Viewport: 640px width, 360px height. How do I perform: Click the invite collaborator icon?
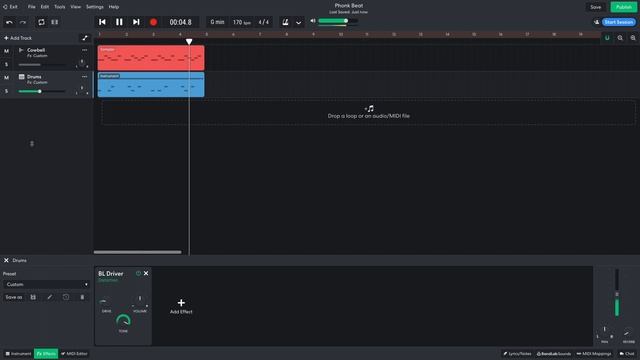pos(596,22)
